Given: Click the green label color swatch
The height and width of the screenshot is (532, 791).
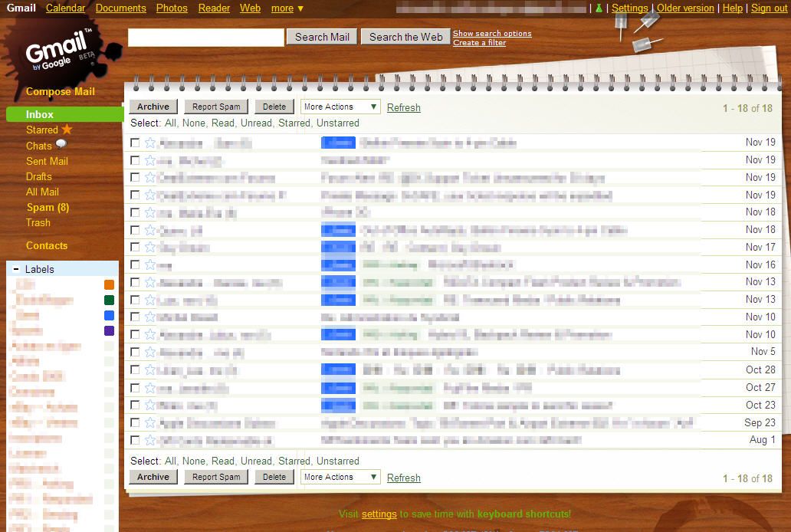Looking at the screenshot, I should tap(109, 300).
